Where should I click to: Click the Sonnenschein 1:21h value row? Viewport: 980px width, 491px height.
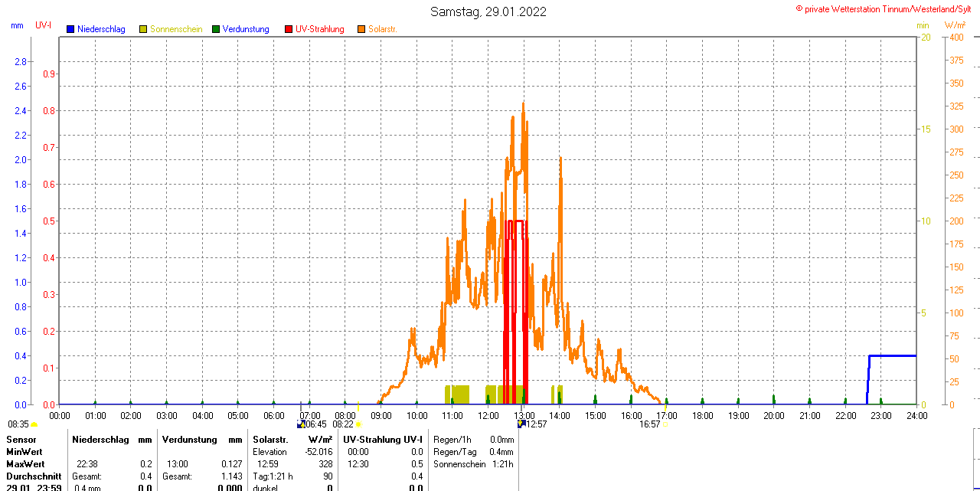[472, 464]
